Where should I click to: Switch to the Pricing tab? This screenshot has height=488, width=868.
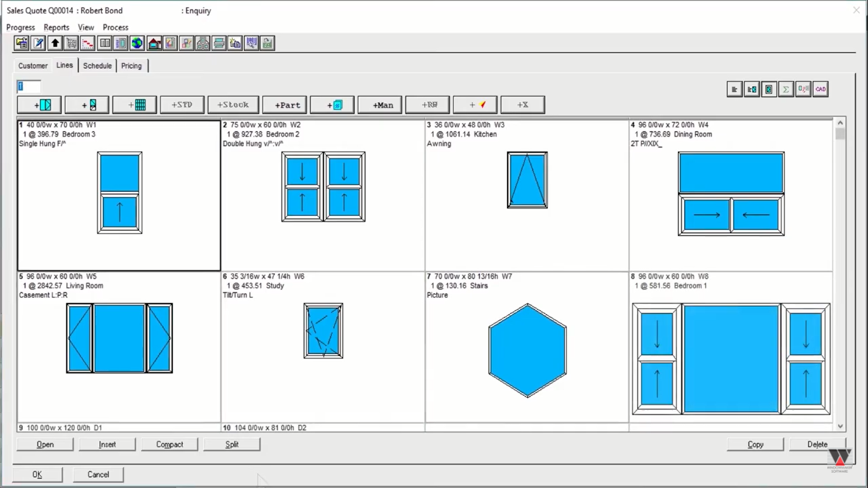point(132,65)
